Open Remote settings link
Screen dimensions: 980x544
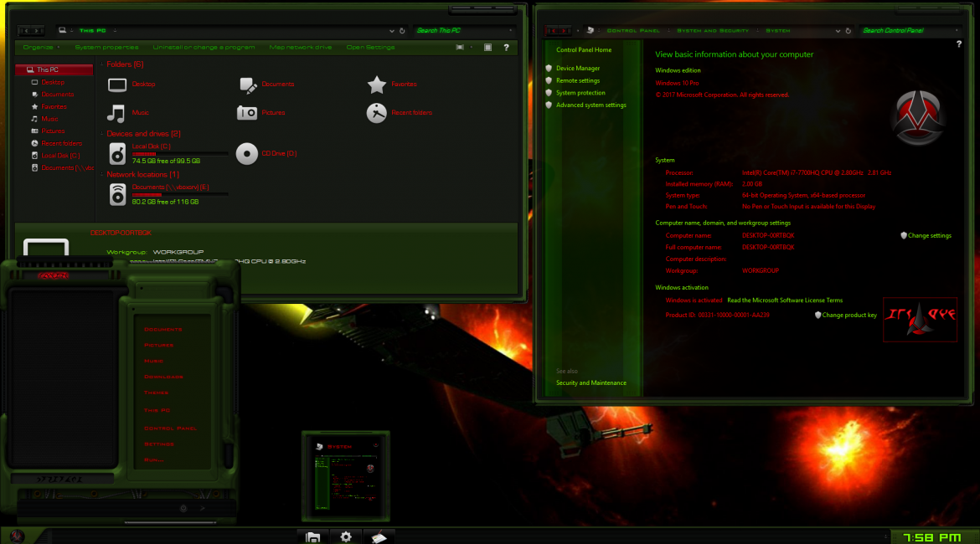pyautogui.click(x=577, y=80)
